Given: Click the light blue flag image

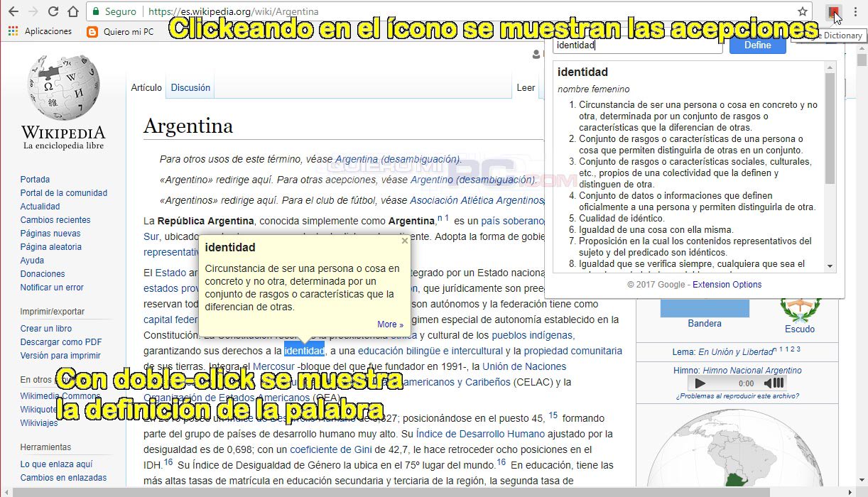Looking at the screenshot, I should [x=705, y=307].
